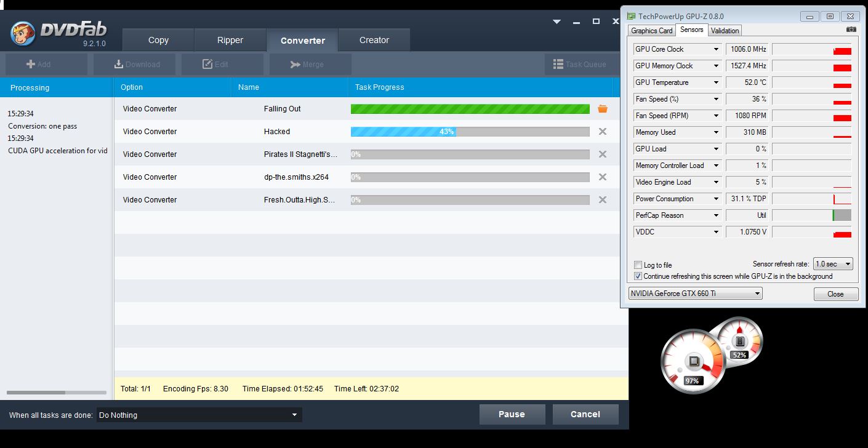This screenshot has width=868, height=448.
Task: Remove the Hacked task with X icon
Action: point(603,132)
